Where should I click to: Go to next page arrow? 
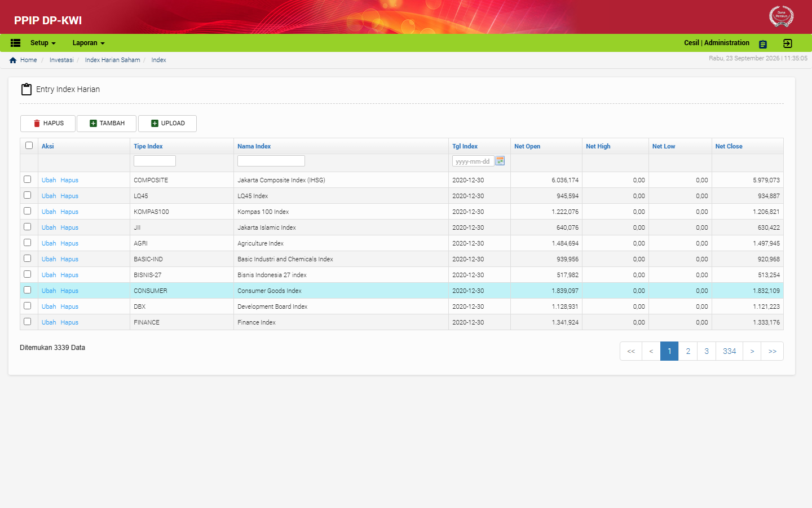point(752,351)
